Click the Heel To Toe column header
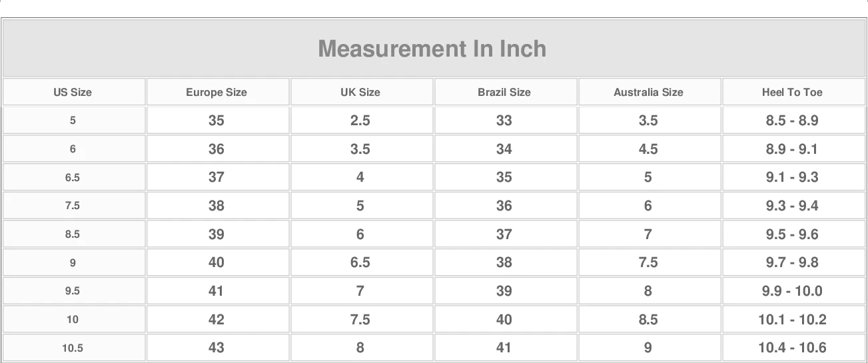Viewport: 868px width, 363px height. click(x=792, y=92)
